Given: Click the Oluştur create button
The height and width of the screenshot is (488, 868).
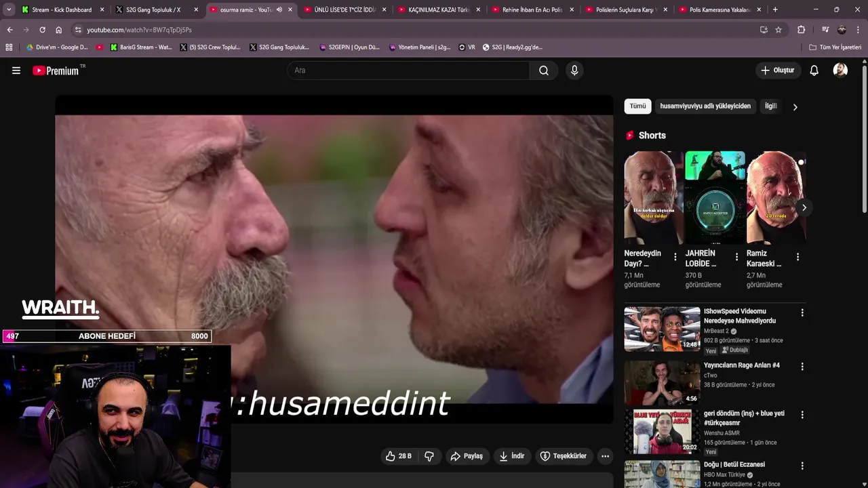Looking at the screenshot, I should (x=777, y=70).
